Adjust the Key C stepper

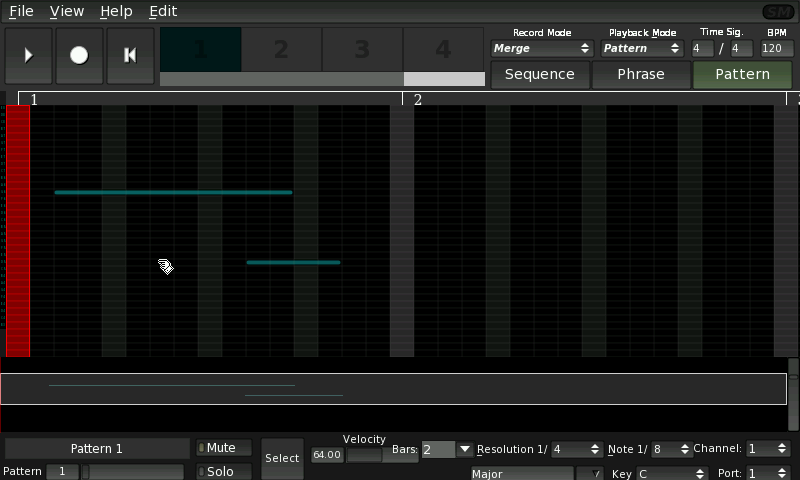pyautogui.click(x=700, y=474)
